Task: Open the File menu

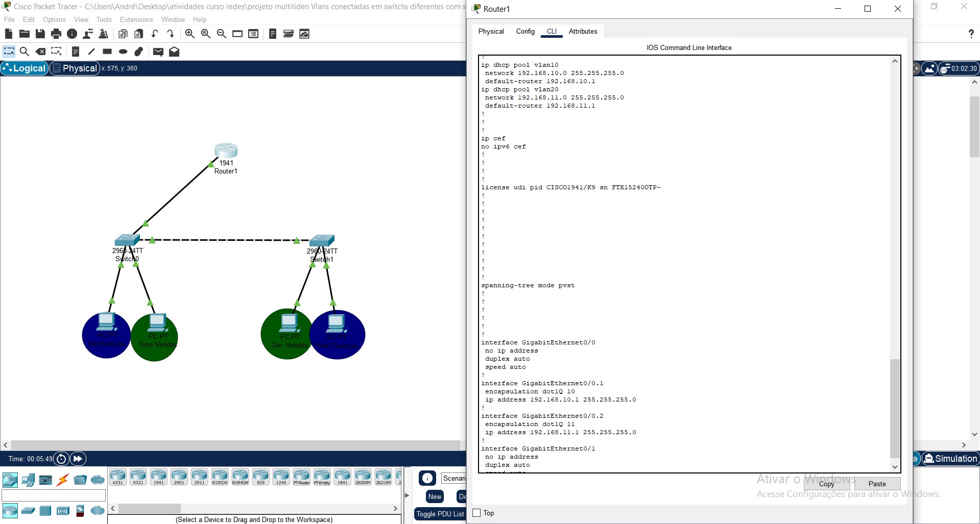Action: coord(9,19)
